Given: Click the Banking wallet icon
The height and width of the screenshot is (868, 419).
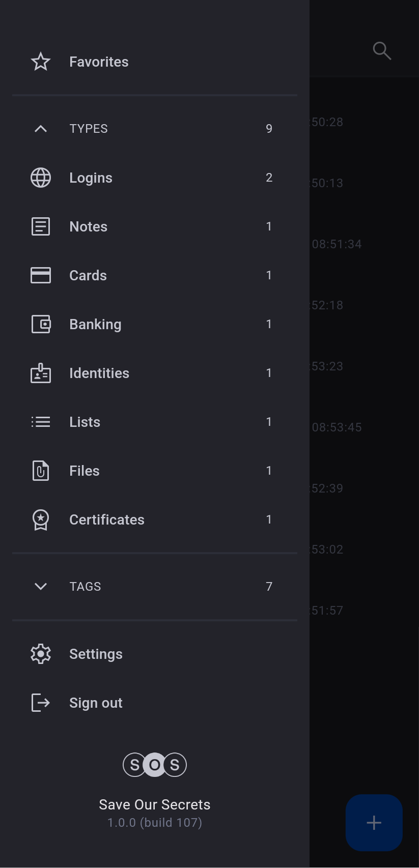Looking at the screenshot, I should (41, 324).
